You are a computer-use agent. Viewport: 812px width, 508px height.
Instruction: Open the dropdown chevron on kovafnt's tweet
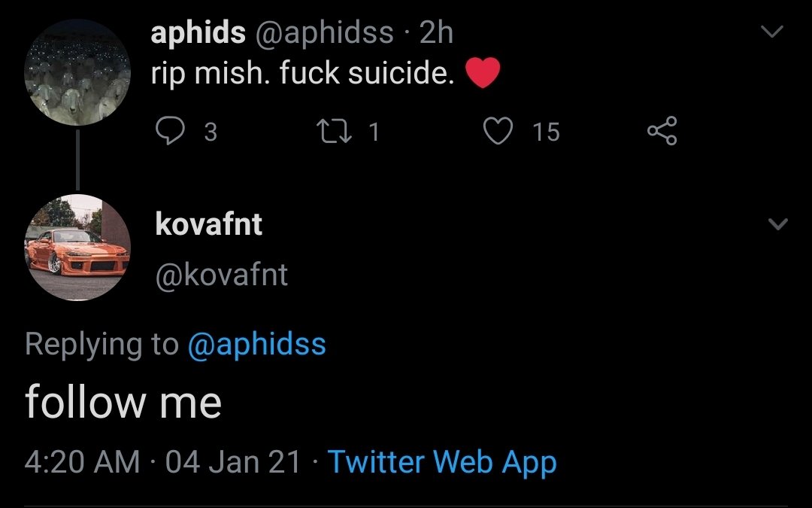pyautogui.click(x=777, y=224)
